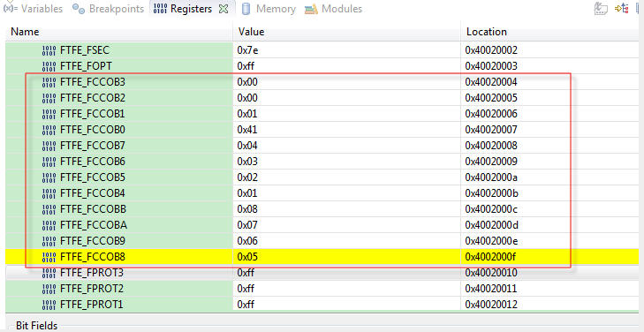Click the Memory tab cylinder icon

click(246, 9)
